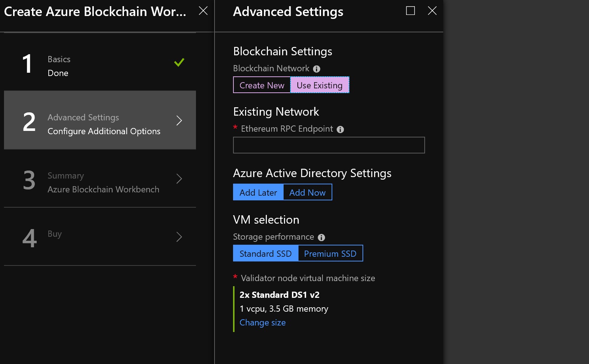The height and width of the screenshot is (364, 589).
Task: Expand the Buy step chevron
Action: [x=179, y=237]
